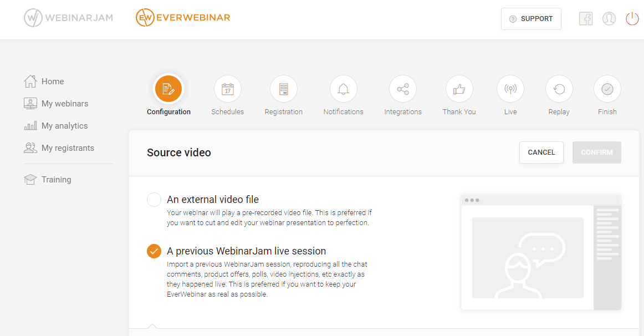Go to the Finish checkmark icon
This screenshot has height=336, width=644.
point(607,89)
